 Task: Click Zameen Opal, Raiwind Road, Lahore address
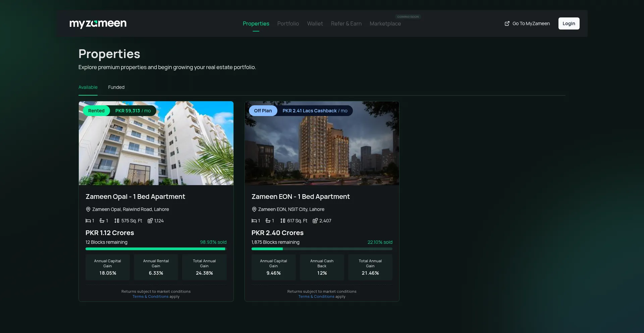pos(130,209)
